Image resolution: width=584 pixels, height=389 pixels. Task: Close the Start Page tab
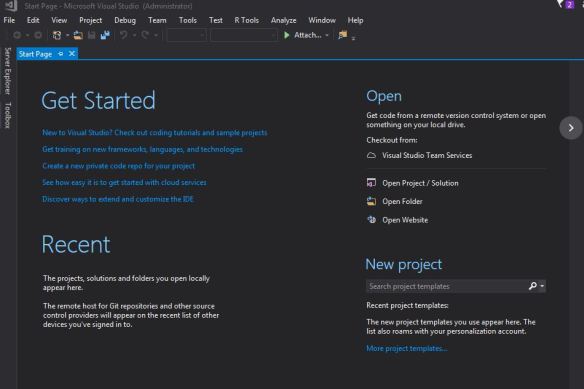coord(72,54)
